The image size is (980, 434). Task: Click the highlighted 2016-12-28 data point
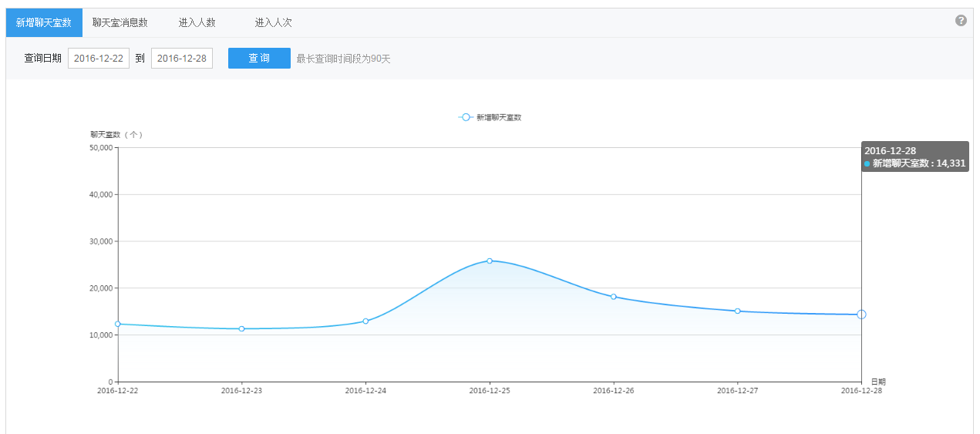pos(861,315)
